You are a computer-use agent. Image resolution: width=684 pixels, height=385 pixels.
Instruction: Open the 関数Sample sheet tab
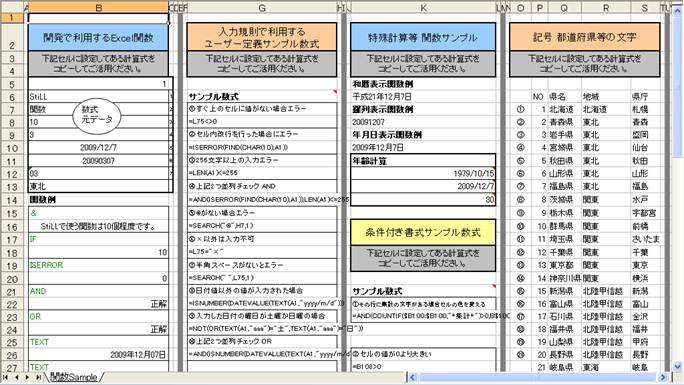(74, 377)
